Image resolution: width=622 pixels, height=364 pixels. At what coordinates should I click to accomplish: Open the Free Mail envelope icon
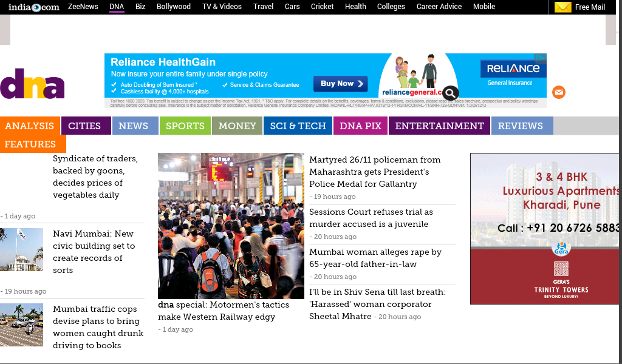(x=562, y=7)
